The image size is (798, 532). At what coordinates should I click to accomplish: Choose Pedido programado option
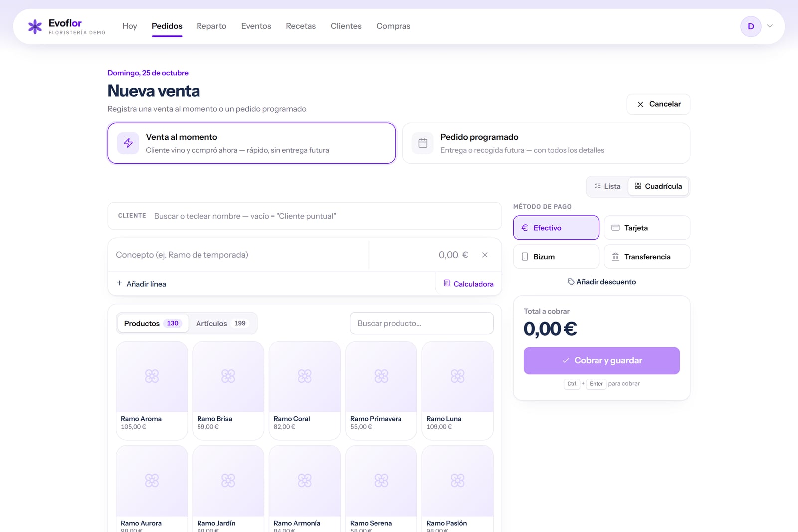pyautogui.click(x=546, y=143)
